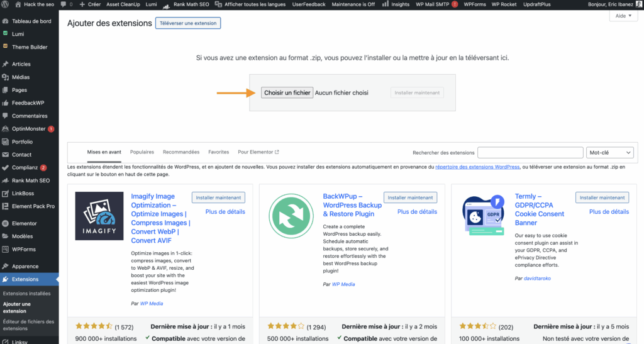The height and width of the screenshot is (344, 644).
Task: Click Téléverser une extension button
Action: coord(188,23)
